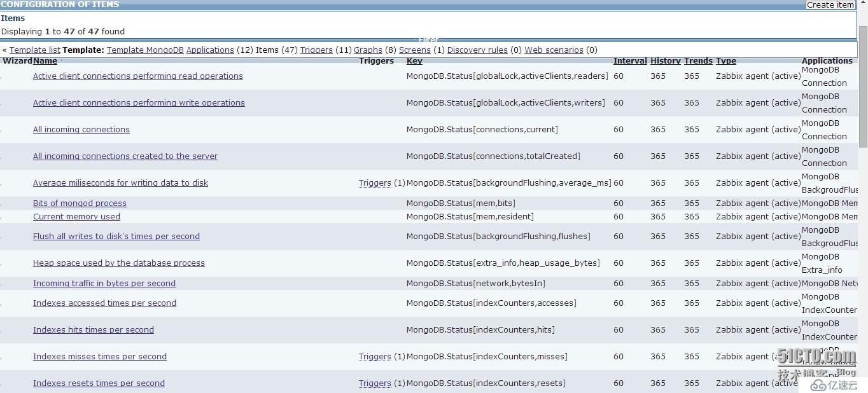
Task: Go to Graphs section
Action: [x=368, y=50]
